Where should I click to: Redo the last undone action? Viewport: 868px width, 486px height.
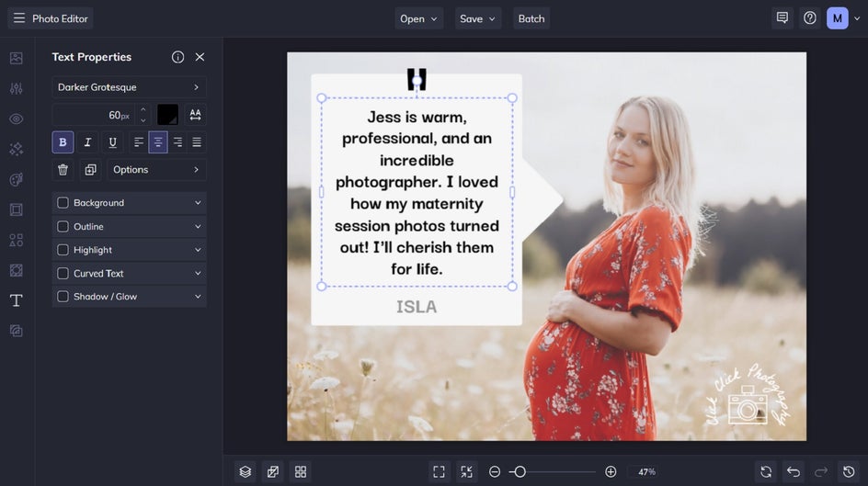click(x=821, y=471)
